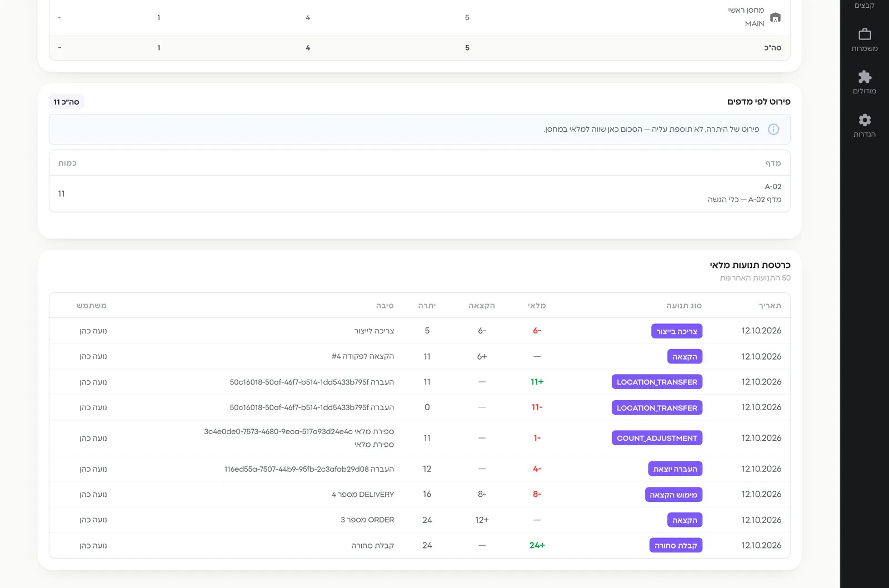Click the תאריך column header
The image size is (889, 588).
[770, 306]
